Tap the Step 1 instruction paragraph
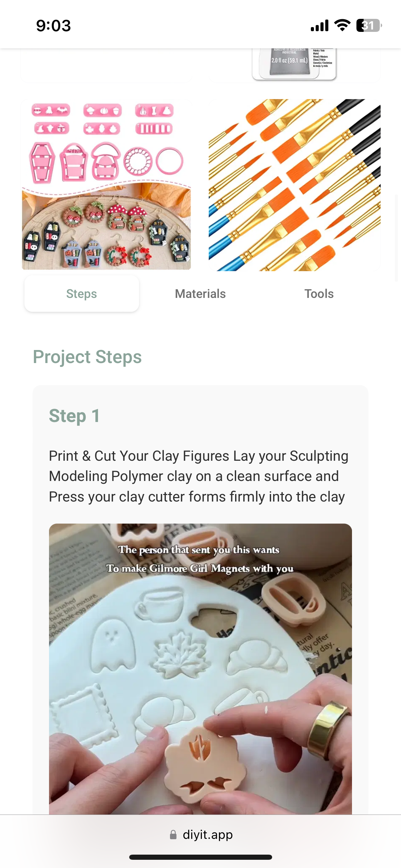Screen dimensions: 401x868 coord(198,476)
